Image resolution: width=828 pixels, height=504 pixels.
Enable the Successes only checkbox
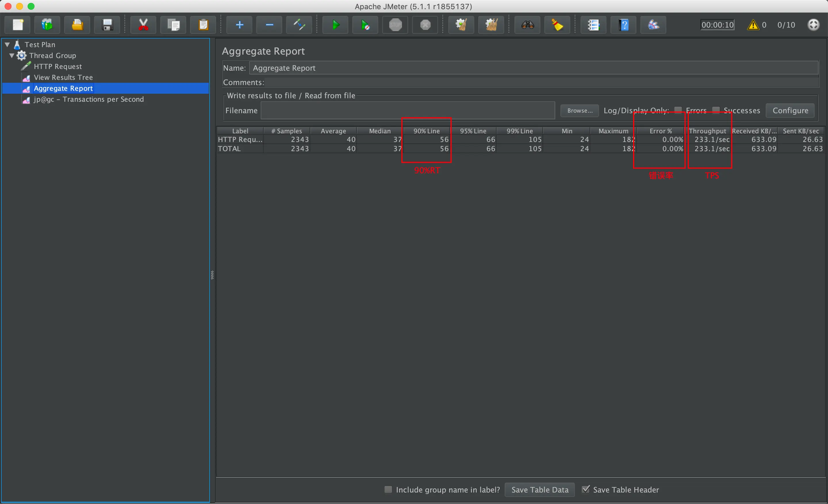(716, 110)
